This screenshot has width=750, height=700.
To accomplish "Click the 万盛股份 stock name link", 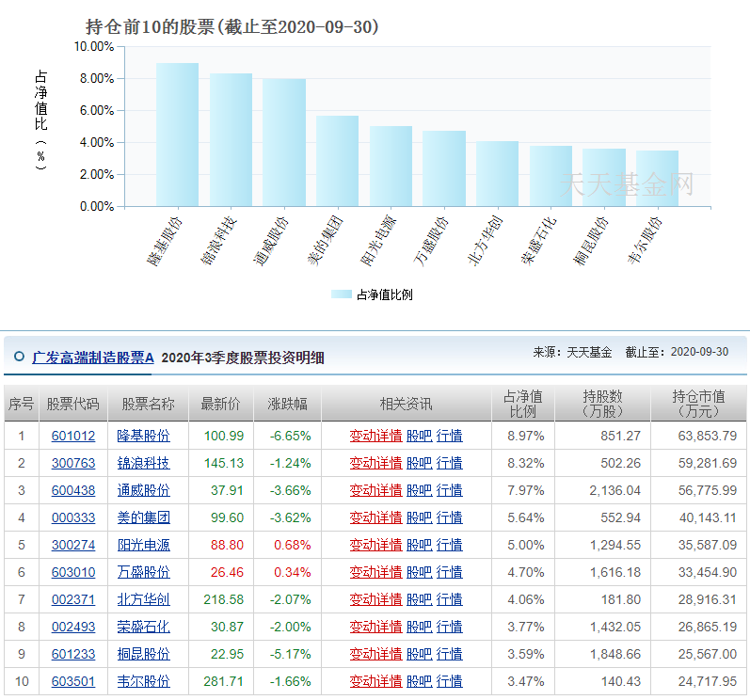I will point(143,572).
